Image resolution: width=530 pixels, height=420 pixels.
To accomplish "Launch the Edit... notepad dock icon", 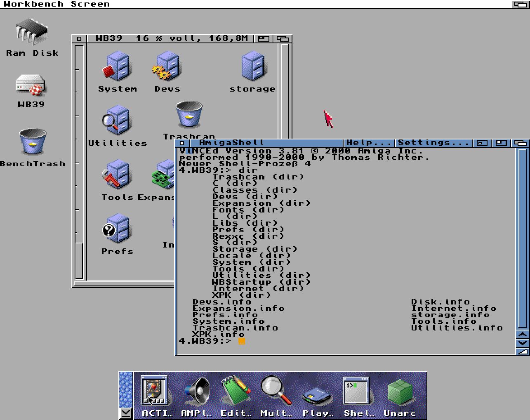I will point(236,391).
